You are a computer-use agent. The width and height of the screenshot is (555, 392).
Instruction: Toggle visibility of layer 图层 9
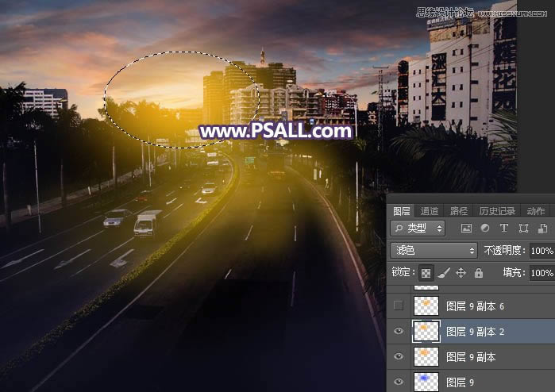pos(399,382)
